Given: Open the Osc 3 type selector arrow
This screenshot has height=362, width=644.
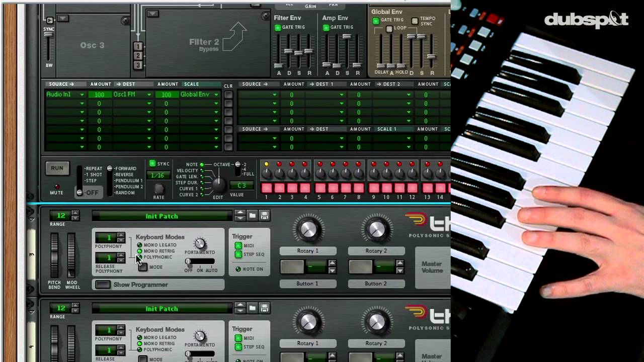Looking at the screenshot, I should (x=63, y=19).
